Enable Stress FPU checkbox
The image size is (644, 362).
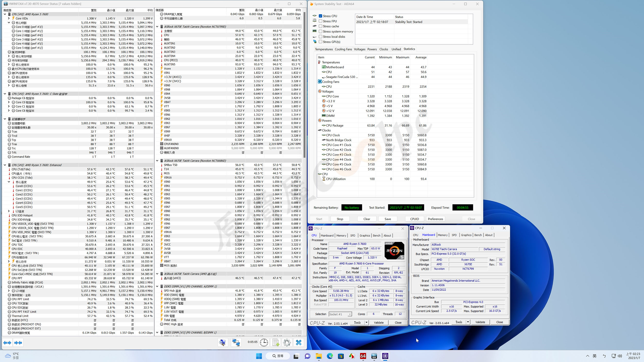point(320,21)
